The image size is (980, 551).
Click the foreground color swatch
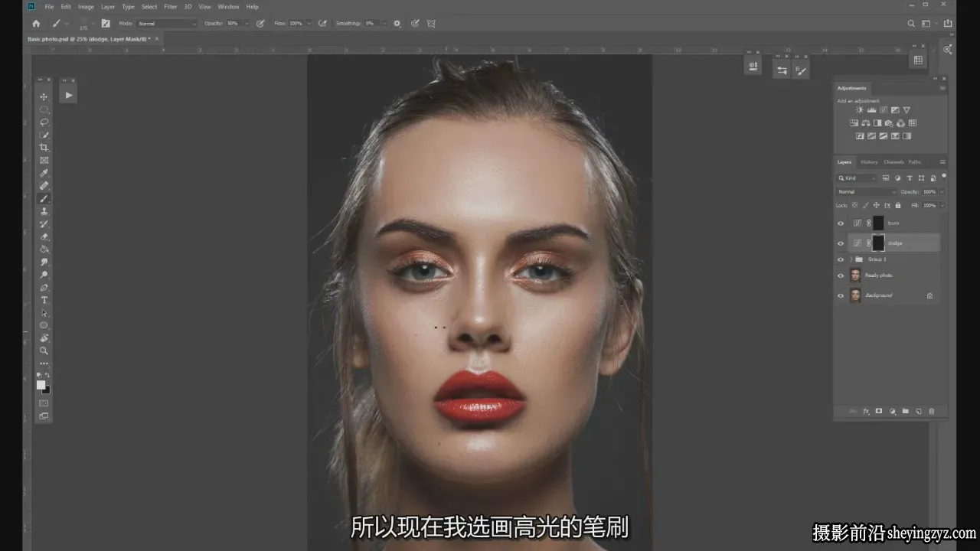click(x=41, y=385)
